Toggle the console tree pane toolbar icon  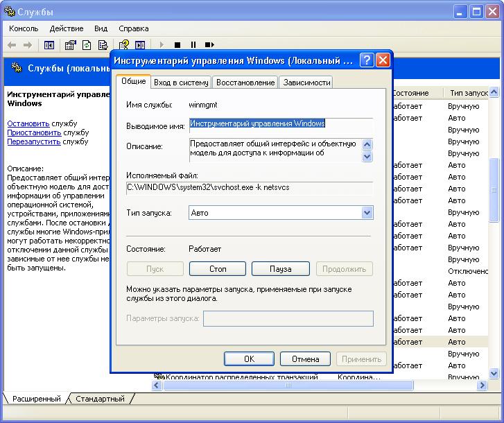coord(49,45)
